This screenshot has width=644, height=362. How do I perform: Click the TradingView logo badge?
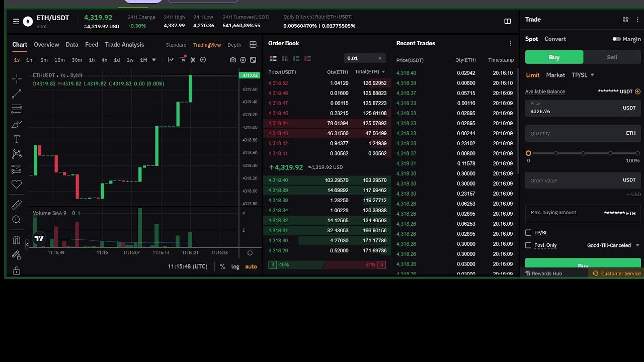point(39,238)
